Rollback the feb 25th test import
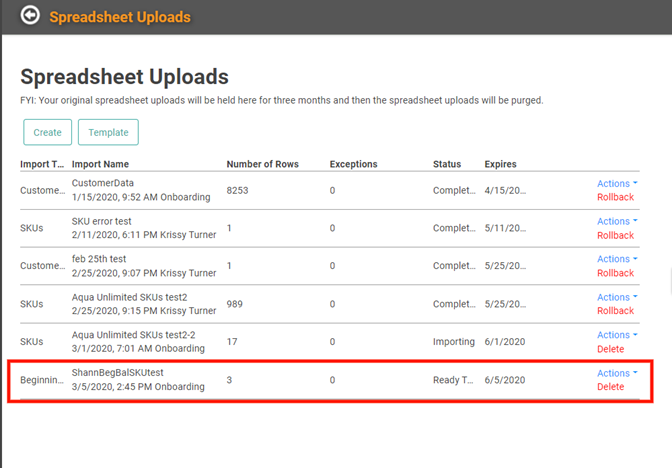Screen dimensions: 672x468 pyautogui.click(x=615, y=273)
